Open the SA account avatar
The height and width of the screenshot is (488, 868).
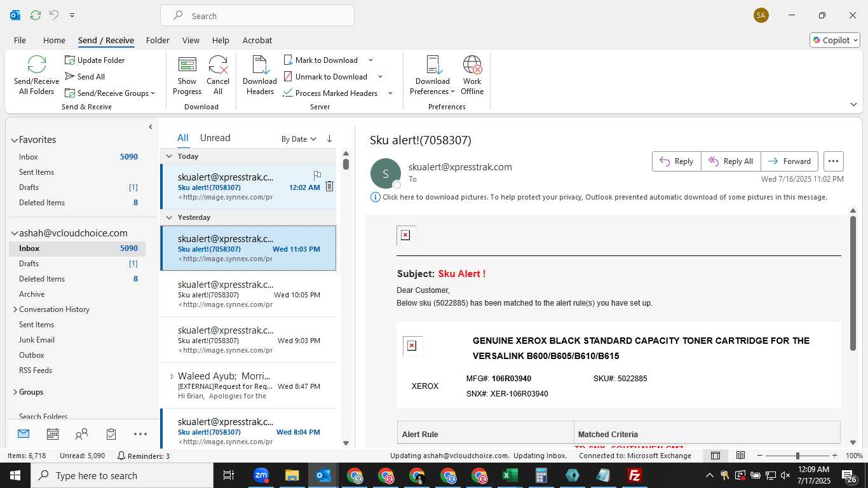click(761, 15)
